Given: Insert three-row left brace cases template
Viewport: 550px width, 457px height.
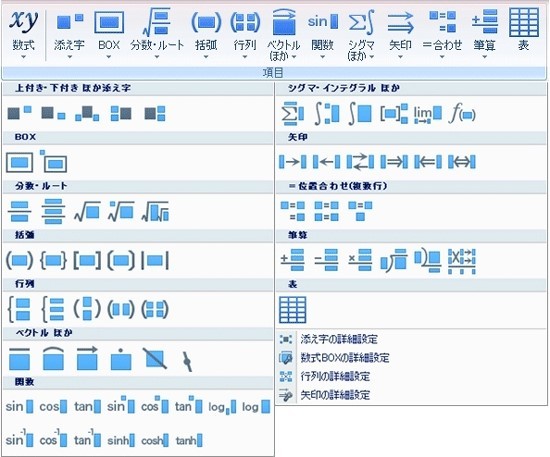Looking at the screenshot, I should [53, 309].
